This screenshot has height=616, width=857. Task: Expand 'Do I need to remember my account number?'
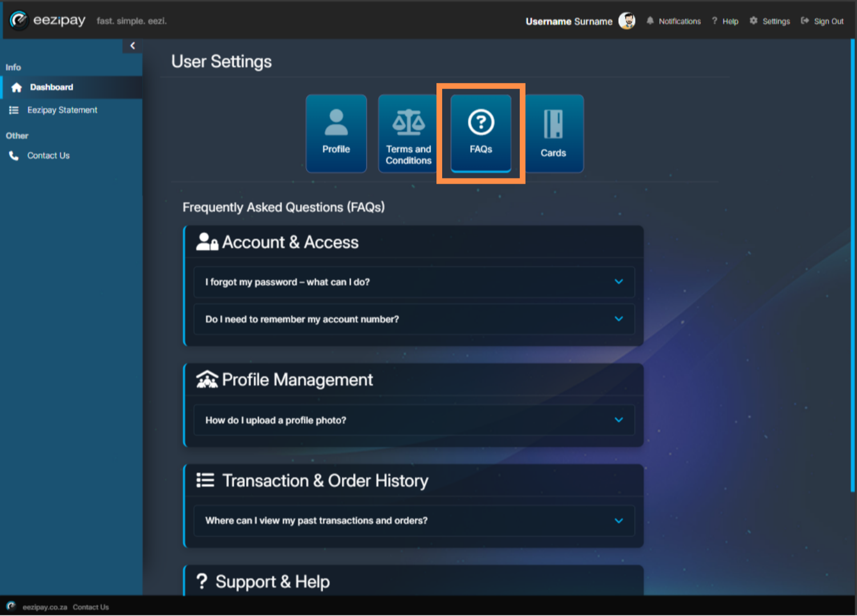click(x=414, y=319)
